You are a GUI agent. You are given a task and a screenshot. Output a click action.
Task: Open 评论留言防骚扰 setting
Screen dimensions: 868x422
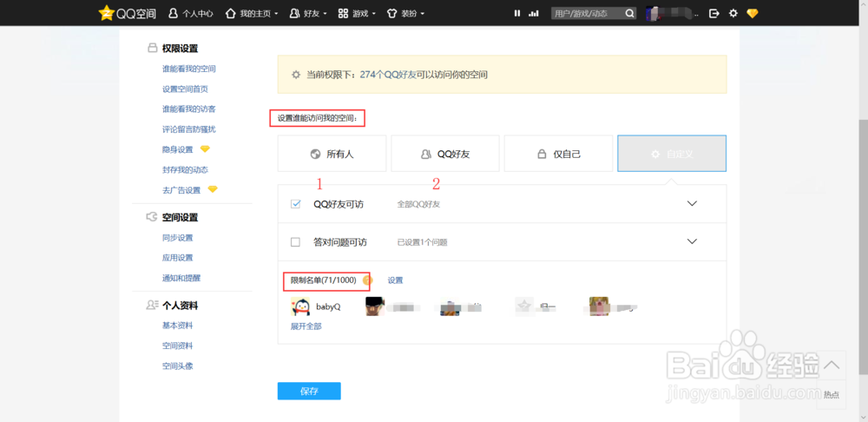pyautogui.click(x=188, y=129)
